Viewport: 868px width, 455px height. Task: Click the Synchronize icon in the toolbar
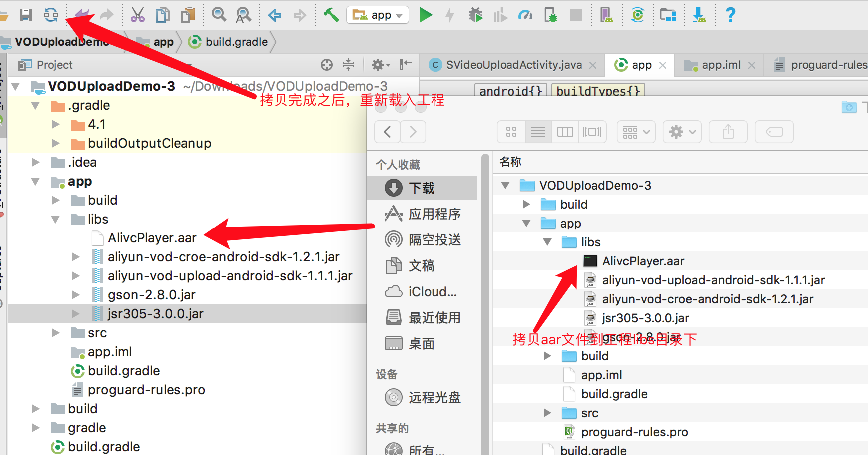pyautogui.click(x=51, y=15)
